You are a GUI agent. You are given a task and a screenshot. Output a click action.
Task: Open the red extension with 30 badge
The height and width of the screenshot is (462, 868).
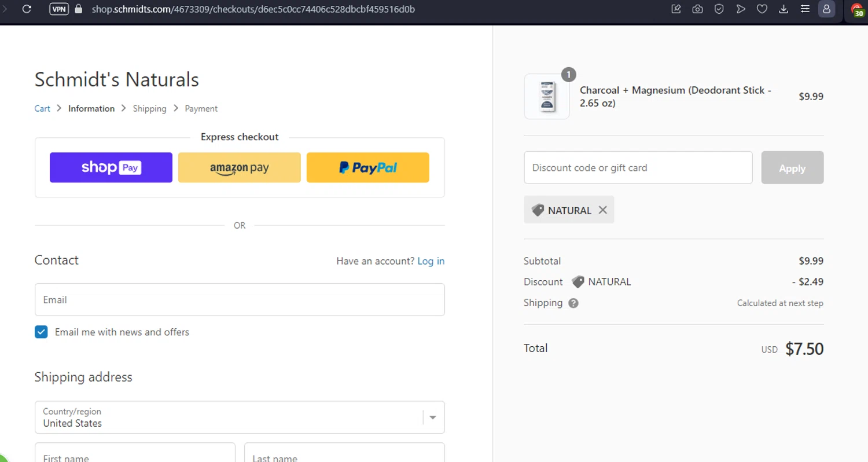(858, 10)
